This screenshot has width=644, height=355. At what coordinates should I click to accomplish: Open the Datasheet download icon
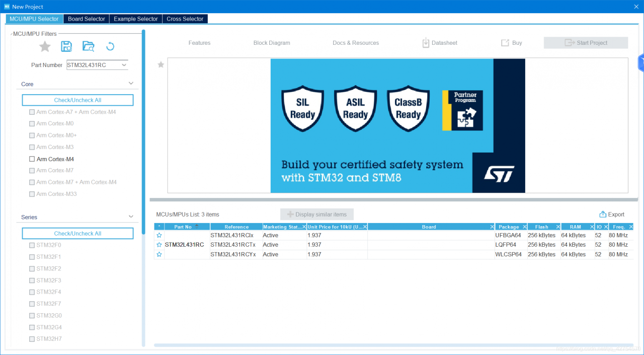pyautogui.click(x=426, y=43)
